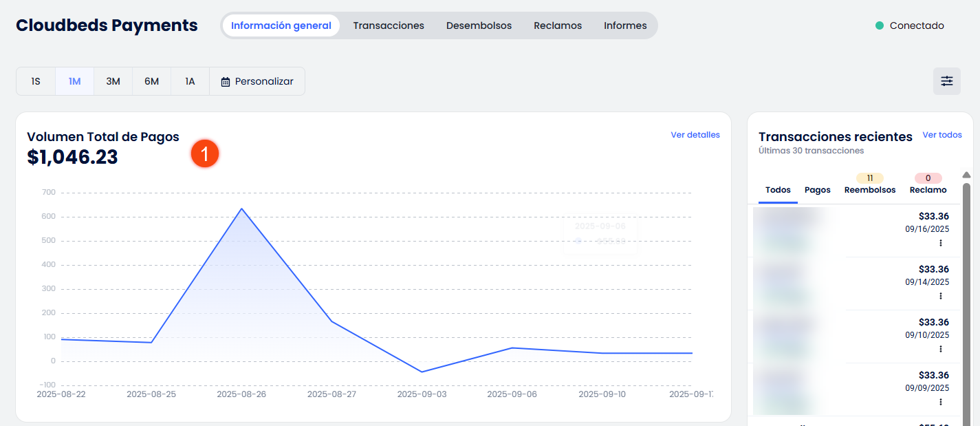The width and height of the screenshot is (980, 426).
Task: Open three-dot menu for 09/09/2025 transaction
Action: (940, 402)
